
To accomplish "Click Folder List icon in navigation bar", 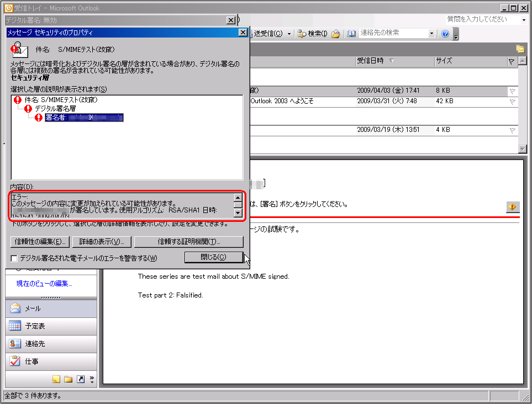I will click(x=68, y=379).
